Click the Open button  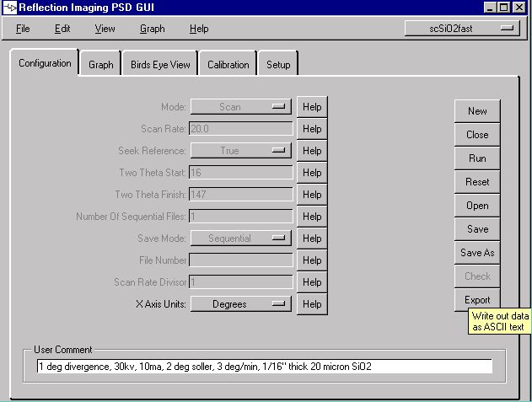(x=477, y=206)
